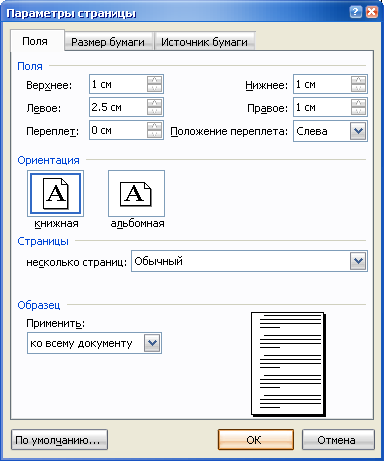This screenshot has width=384, height=461.
Task: Increase the Левое margin with up arrow
Action: [154, 103]
